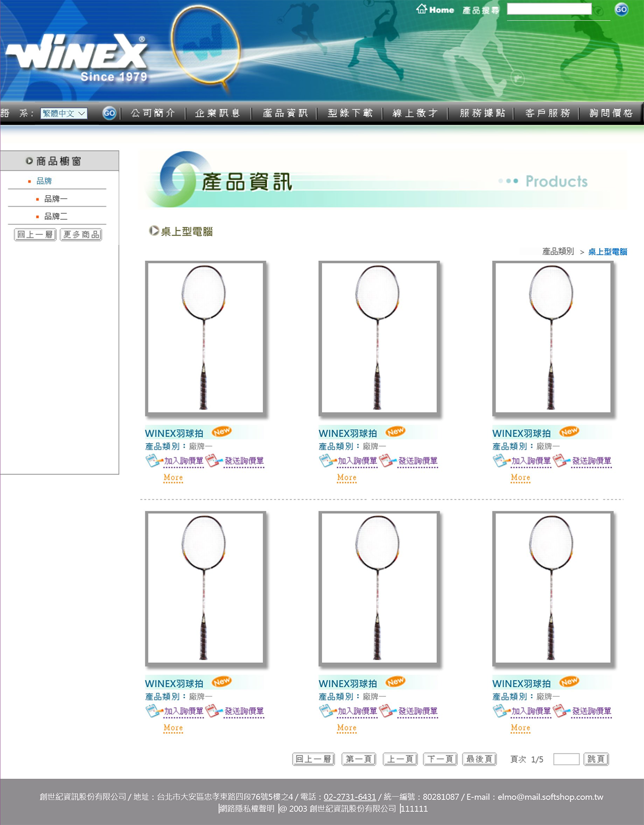Open the first row right racket thumbnail

click(x=553, y=339)
